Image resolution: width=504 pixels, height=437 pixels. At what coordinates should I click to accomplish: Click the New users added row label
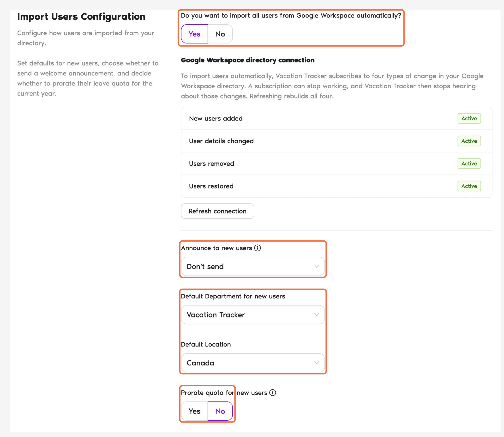pos(216,119)
